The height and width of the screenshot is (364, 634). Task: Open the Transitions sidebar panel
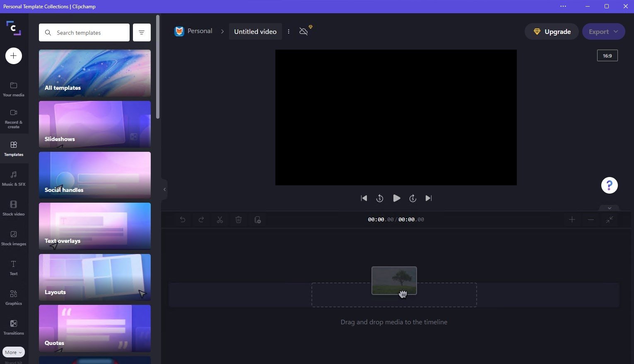pyautogui.click(x=14, y=327)
